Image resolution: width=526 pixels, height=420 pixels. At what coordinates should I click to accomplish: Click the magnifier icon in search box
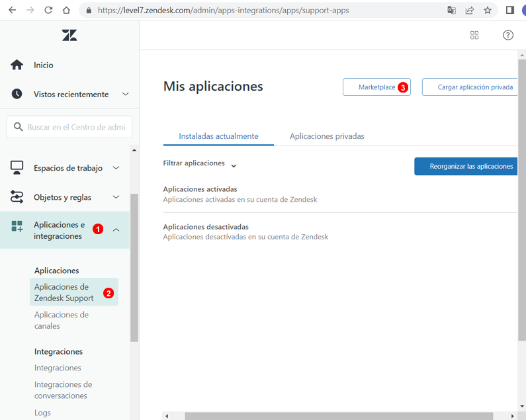click(18, 127)
